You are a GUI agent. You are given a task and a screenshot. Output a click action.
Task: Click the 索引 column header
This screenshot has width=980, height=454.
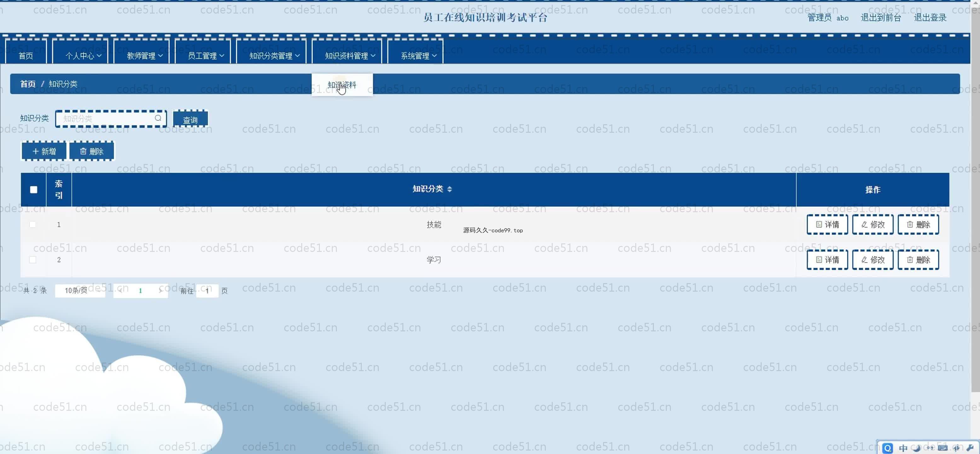(x=59, y=189)
